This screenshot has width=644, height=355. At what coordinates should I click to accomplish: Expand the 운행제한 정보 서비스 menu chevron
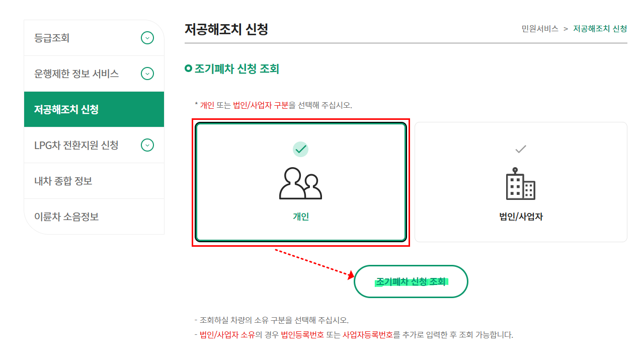click(x=147, y=73)
